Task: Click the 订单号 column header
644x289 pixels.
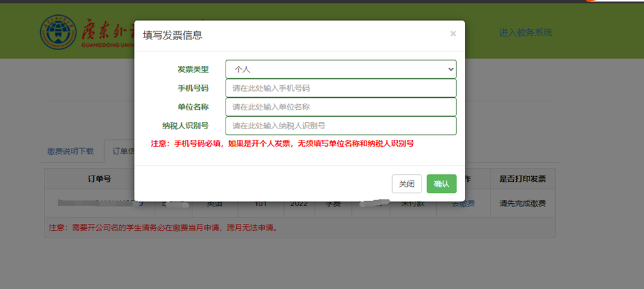Action: 100,179
